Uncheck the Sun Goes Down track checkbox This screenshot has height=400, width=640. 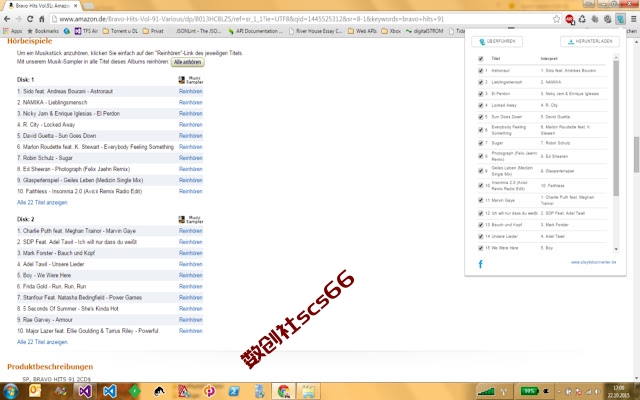(481, 117)
